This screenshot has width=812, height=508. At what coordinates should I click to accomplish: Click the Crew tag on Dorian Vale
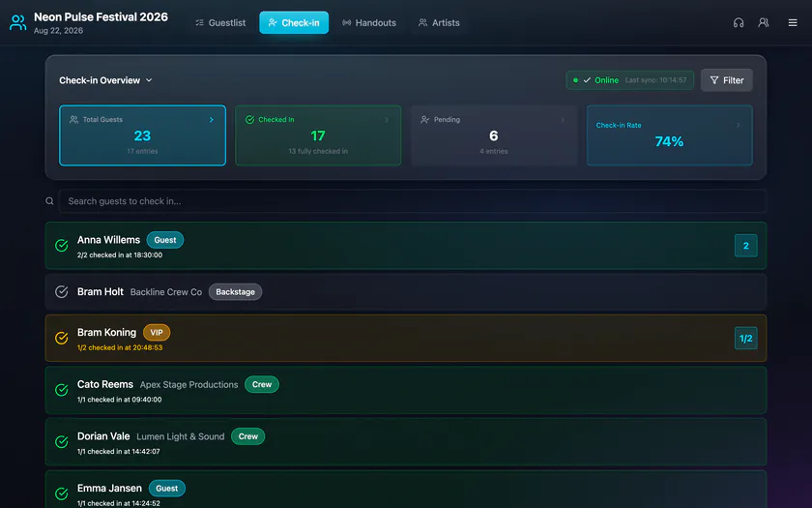(x=248, y=436)
